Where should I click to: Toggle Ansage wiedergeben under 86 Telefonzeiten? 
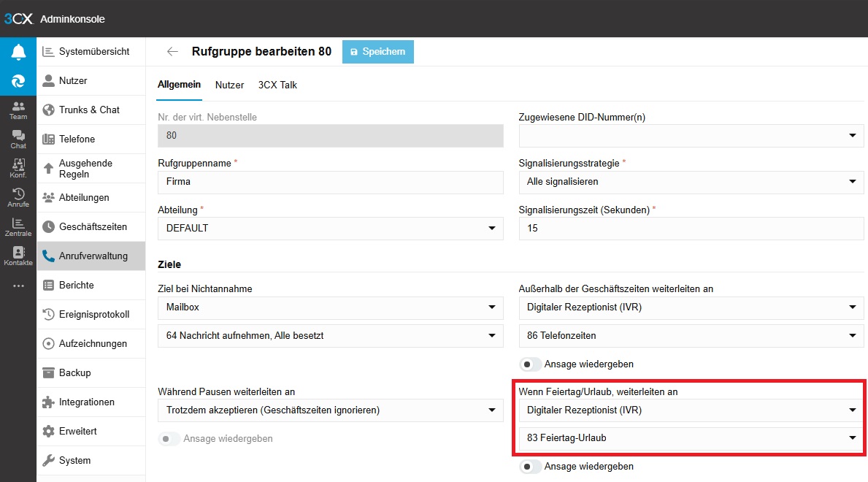(x=531, y=364)
